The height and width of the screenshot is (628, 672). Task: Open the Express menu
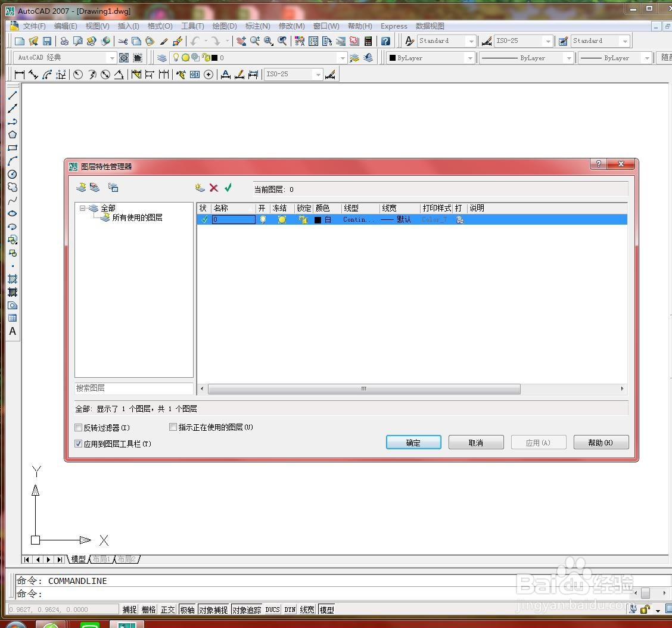[394, 26]
